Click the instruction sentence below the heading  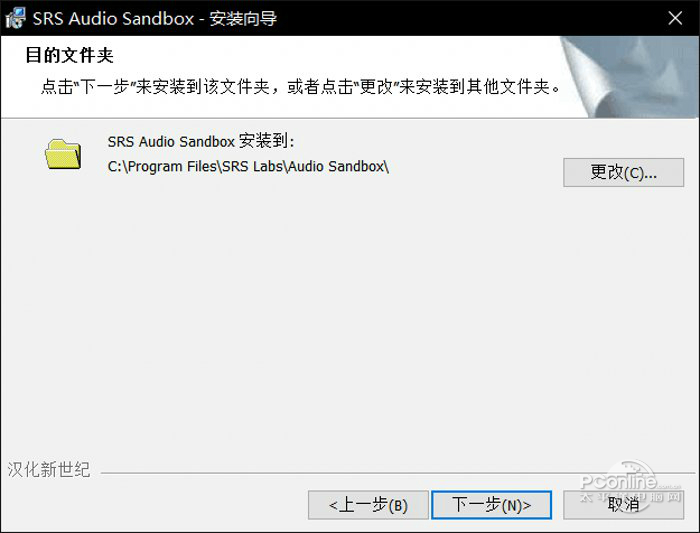pyautogui.click(x=300, y=87)
